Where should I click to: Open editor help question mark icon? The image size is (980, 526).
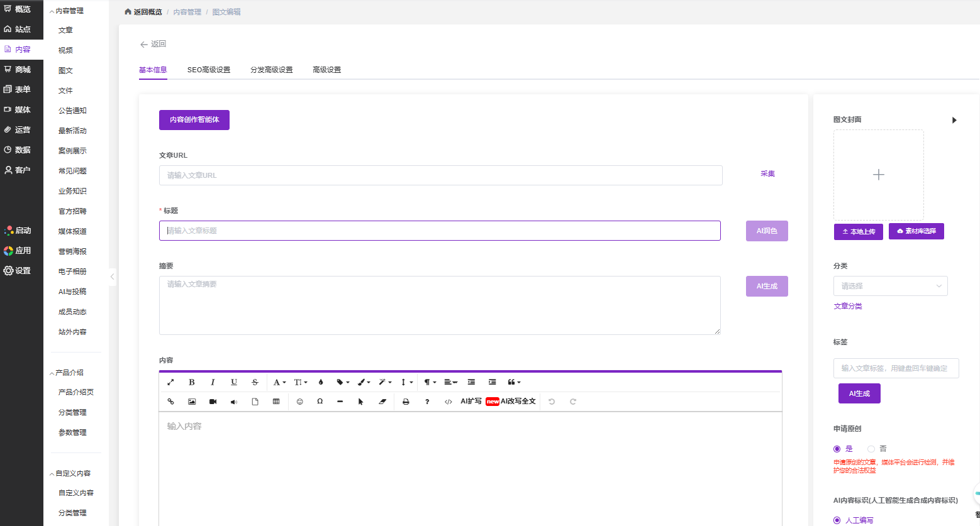coord(427,402)
